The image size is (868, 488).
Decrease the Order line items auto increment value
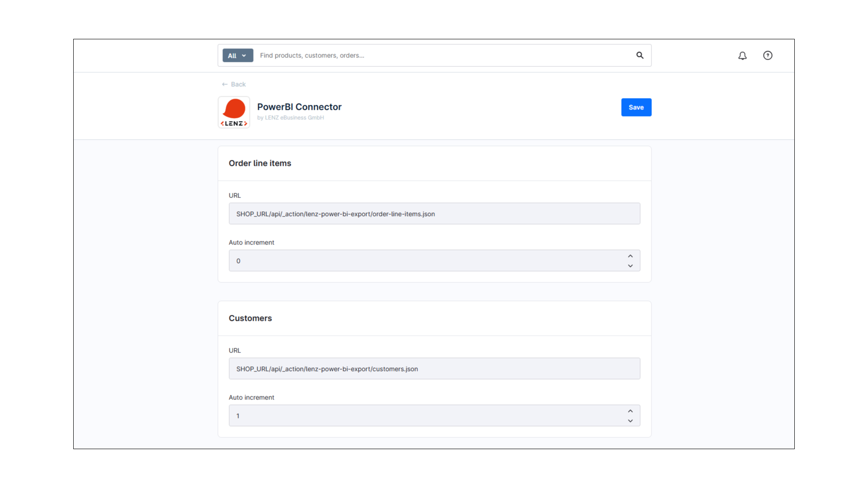coord(630,266)
